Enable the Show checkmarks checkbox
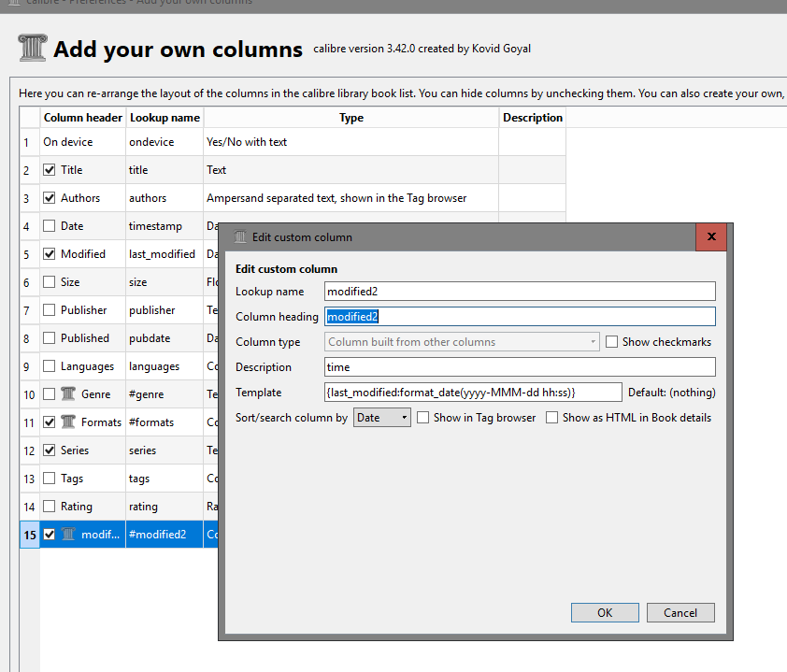 pos(612,342)
